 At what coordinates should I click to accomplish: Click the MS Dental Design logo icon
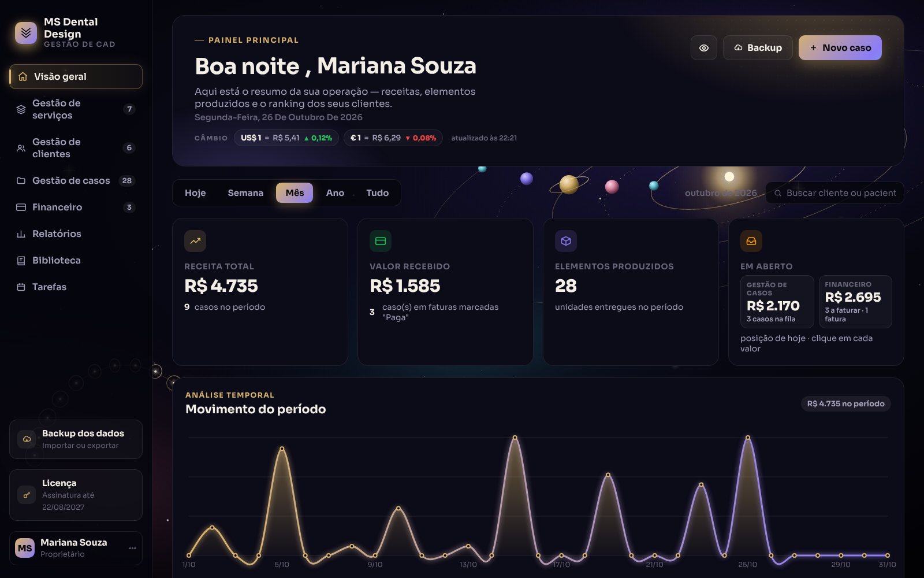click(26, 33)
